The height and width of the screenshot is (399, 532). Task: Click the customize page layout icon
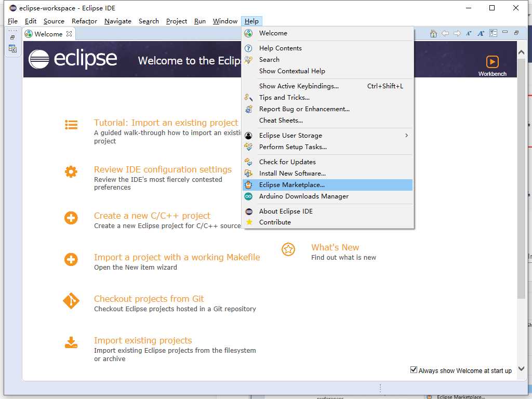493,33
